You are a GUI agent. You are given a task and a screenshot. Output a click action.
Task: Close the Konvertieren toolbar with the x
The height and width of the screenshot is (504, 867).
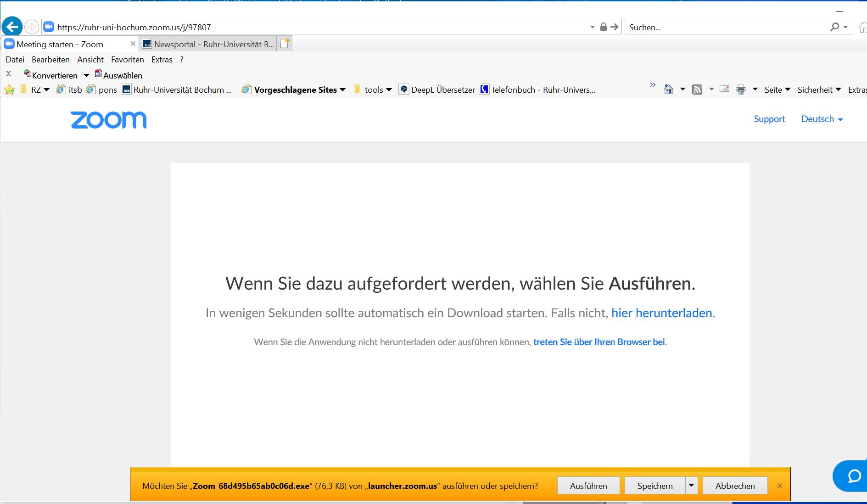pyautogui.click(x=8, y=73)
